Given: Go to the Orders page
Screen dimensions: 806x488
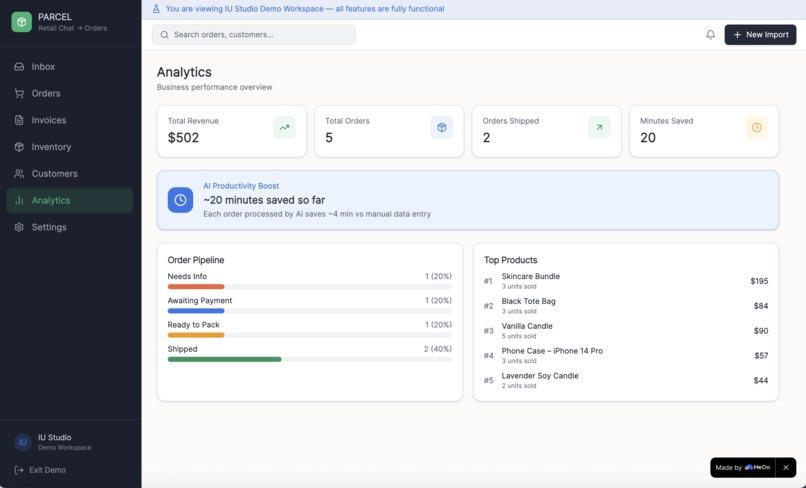Looking at the screenshot, I should pyautogui.click(x=70, y=93).
